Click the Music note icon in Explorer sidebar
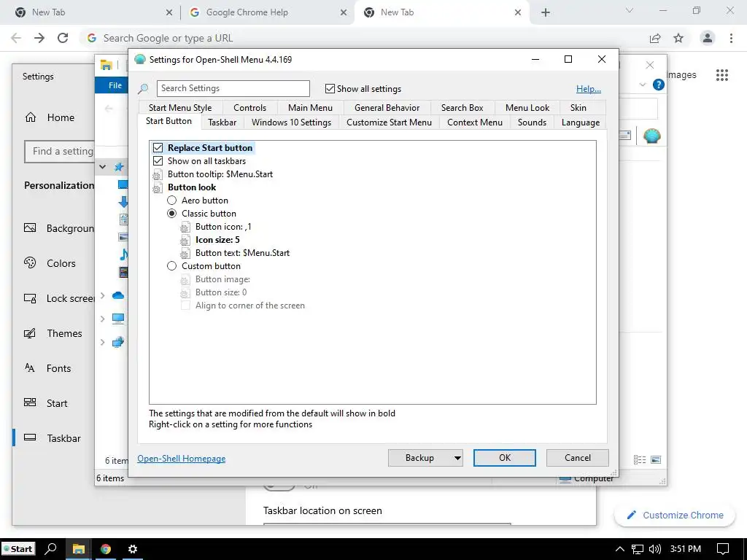 (x=123, y=254)
